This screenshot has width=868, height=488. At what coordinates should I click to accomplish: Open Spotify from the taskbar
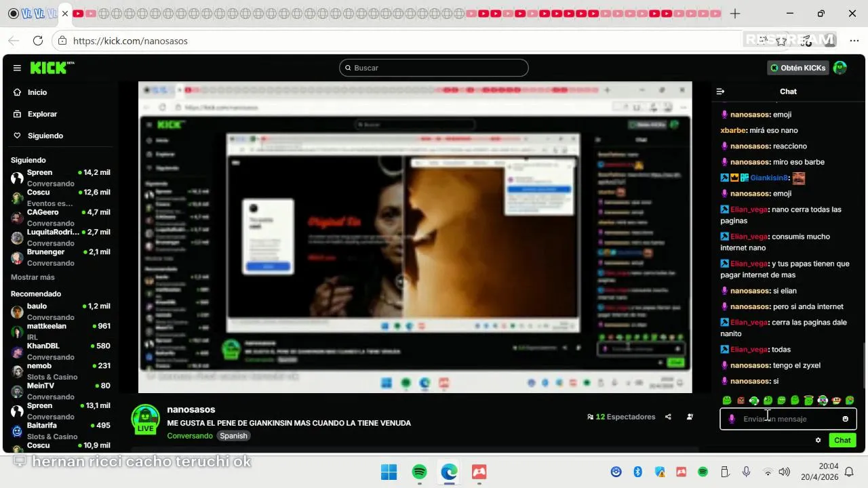(419, 472)
